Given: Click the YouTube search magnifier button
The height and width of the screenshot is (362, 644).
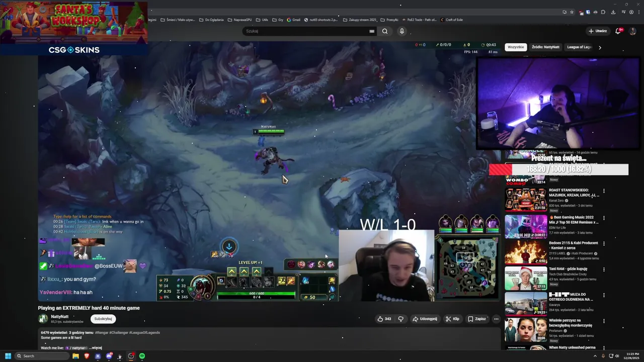Looking at the screenshot, I should [385, 31].
